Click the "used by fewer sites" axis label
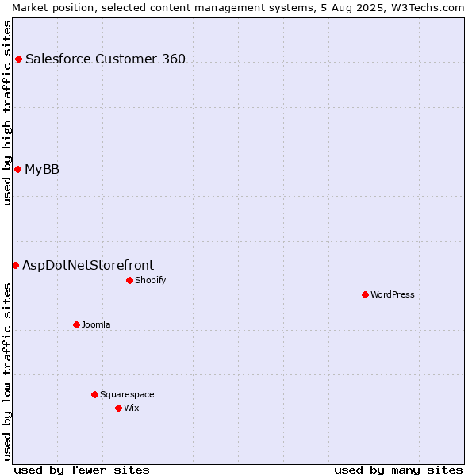This screenshot has width=476, height=476. (x=82, y=470)
